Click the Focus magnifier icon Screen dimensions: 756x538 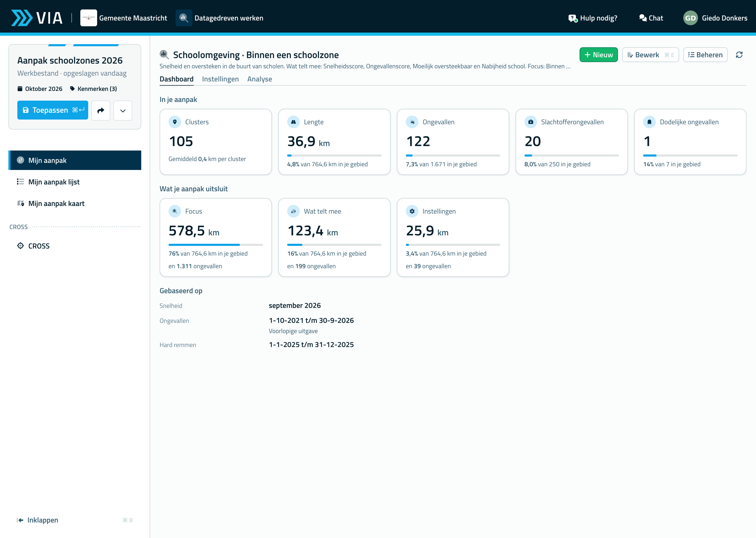point(175,211)
